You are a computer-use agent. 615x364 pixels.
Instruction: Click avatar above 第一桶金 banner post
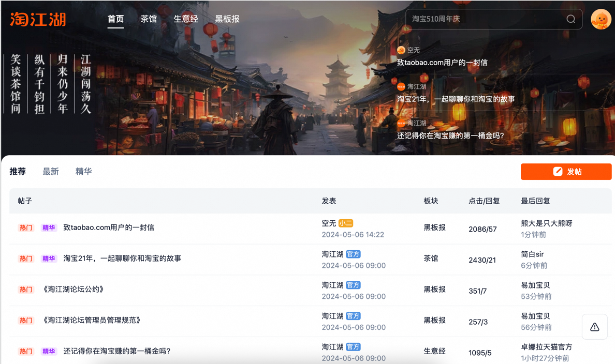401,123
